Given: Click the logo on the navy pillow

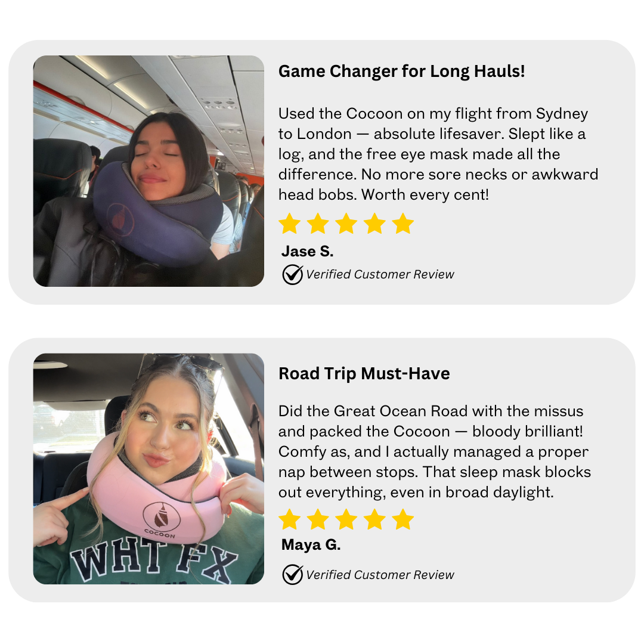Looking at the screenshot, I should click(x=120, y=220).
